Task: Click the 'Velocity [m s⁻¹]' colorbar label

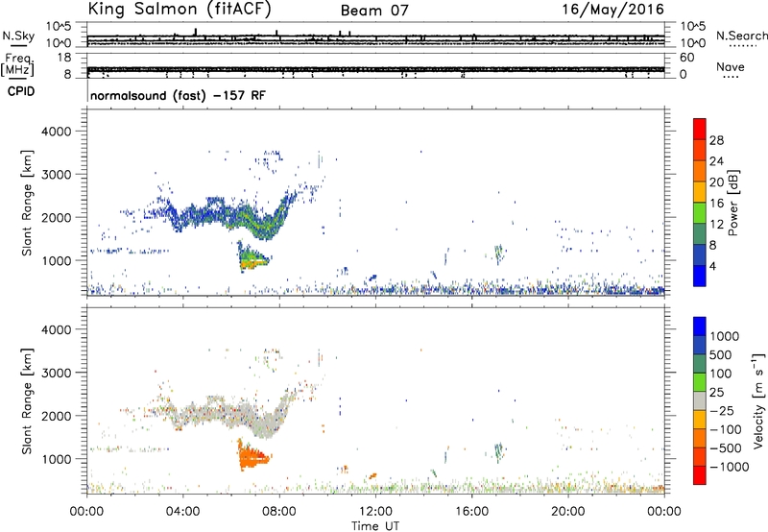Action: 758,399
